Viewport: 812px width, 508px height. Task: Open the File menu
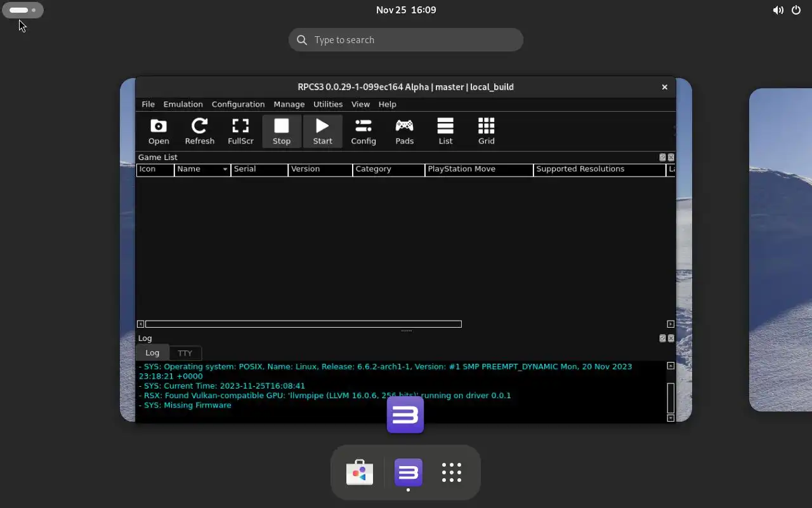tap(148, 104)
